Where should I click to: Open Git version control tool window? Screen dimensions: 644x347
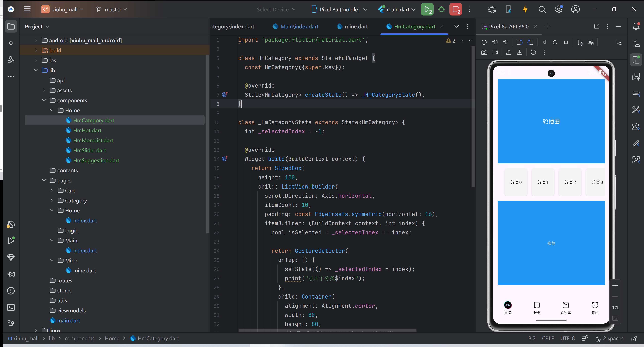(11, 324)
